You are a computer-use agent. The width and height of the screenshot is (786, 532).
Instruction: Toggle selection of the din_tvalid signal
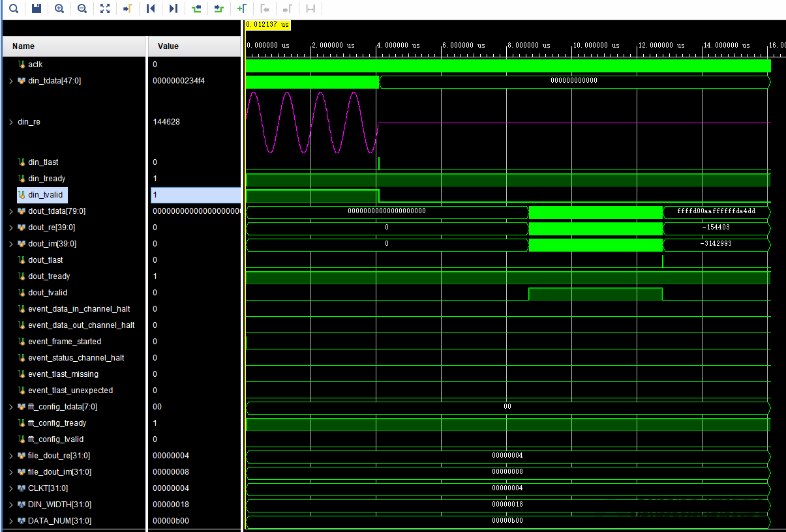[x=42, y=194]
